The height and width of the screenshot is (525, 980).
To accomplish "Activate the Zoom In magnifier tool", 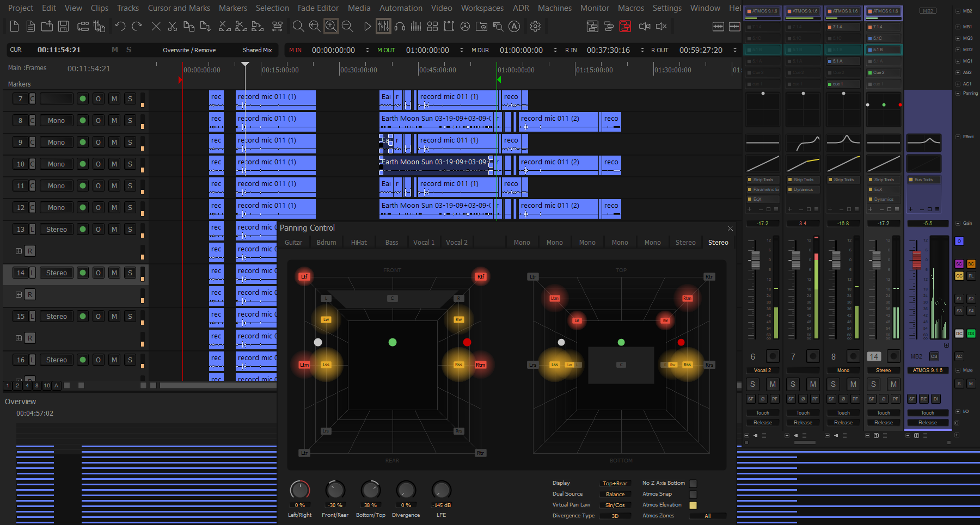I will point(331,26).
